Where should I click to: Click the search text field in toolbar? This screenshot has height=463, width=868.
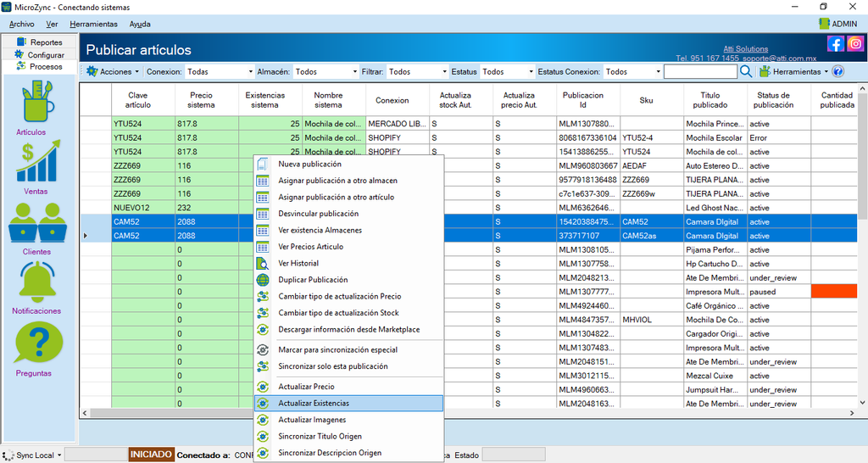[x=700, y=71]
